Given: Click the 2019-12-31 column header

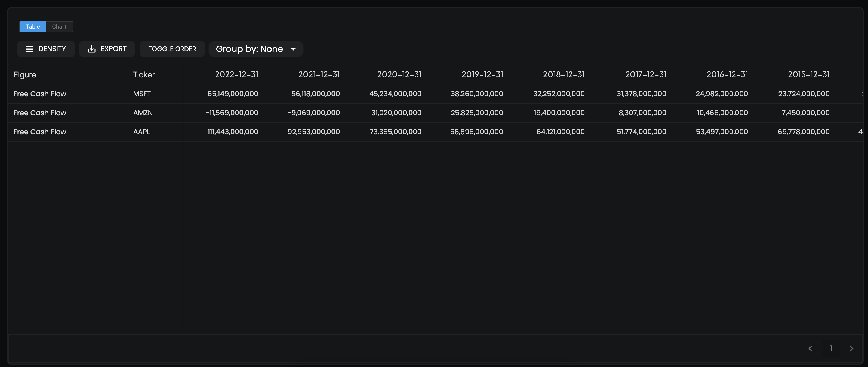Looking at the screenshot, I should click(482, 74).
